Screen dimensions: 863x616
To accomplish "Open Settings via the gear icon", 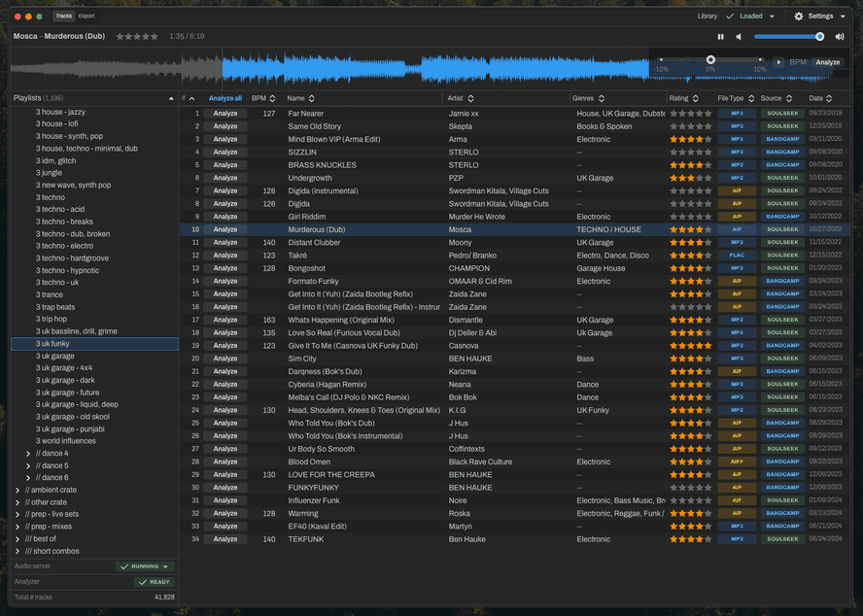I will tap(799, 17).
